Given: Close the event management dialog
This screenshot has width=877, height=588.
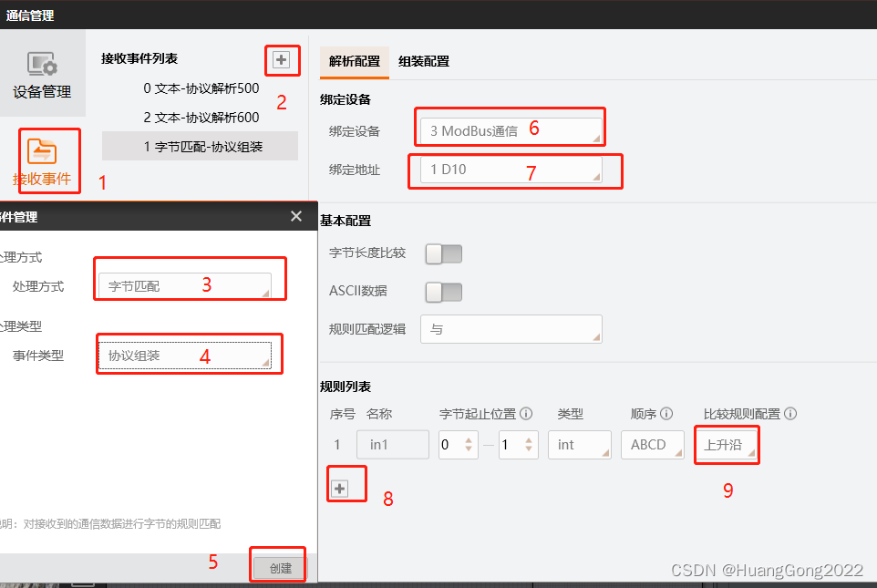Looking at the screenshot, I should click(296, 216).
